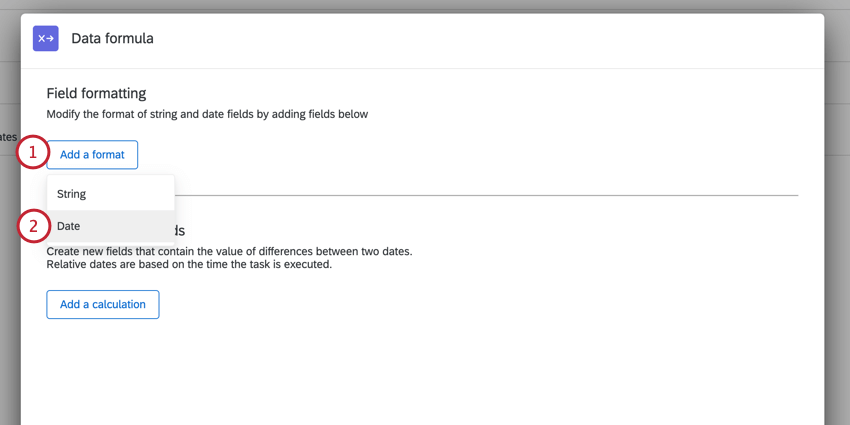Choose String from the format list
Viewport: 850px width, 425px height.
coord(71,194)
